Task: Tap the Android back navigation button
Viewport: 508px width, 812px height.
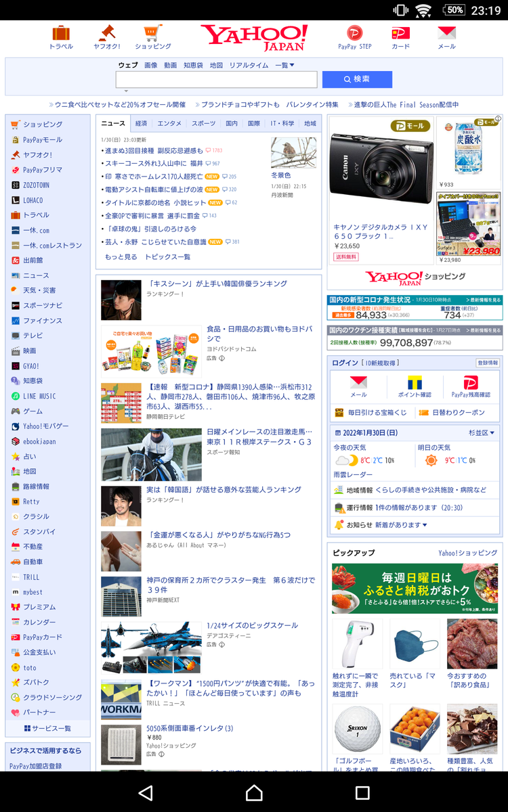Action: 145,792
